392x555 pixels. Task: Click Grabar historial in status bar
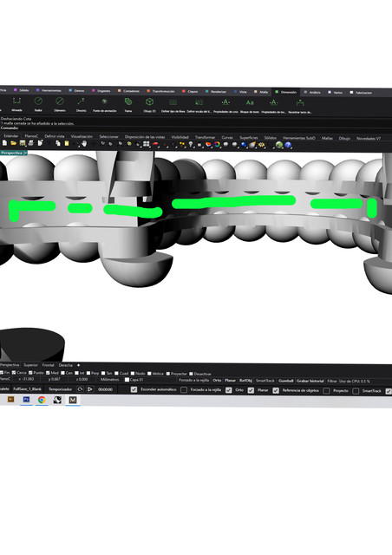[x=310, y=382]
